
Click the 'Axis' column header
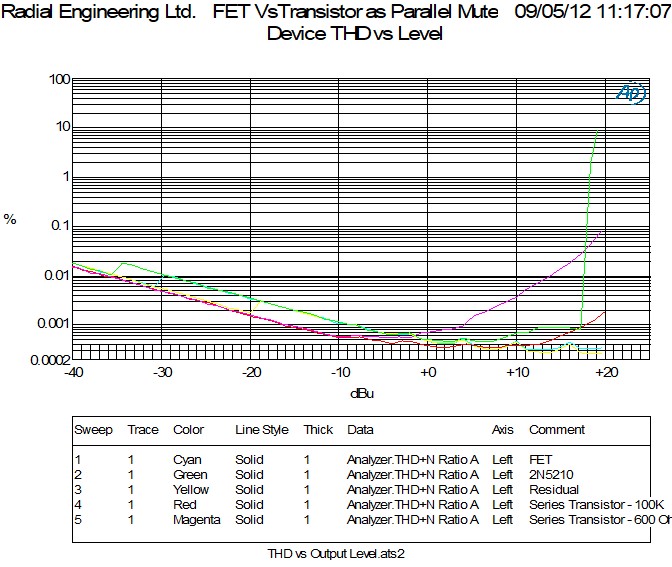click(502, 430)
